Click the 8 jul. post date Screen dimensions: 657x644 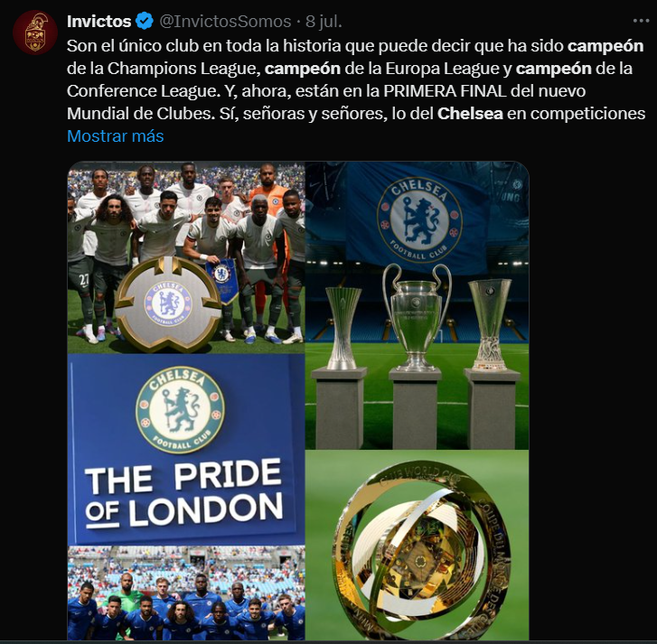(x=324, y=21)
